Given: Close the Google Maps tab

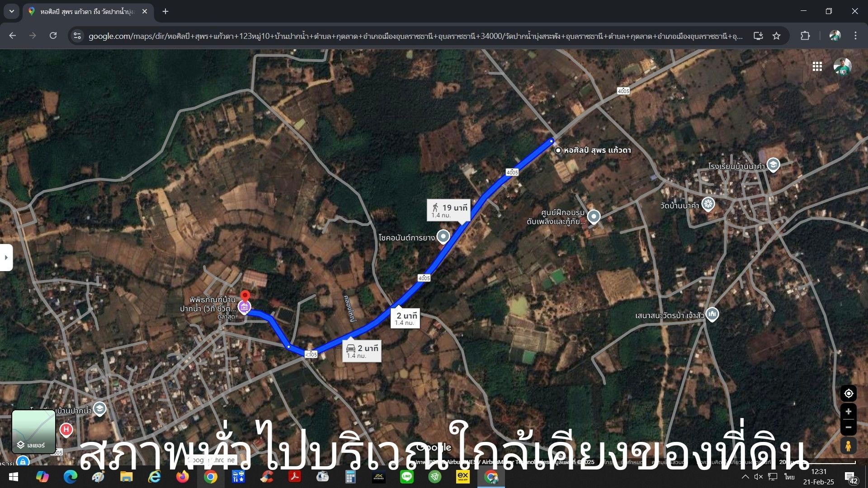Looking at the screenshot, I should click(145, 11).
